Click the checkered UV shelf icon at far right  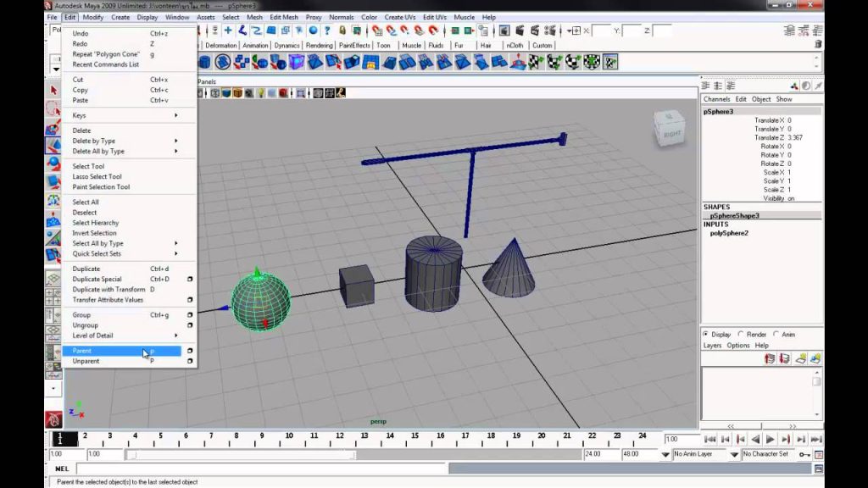[610, 62]
